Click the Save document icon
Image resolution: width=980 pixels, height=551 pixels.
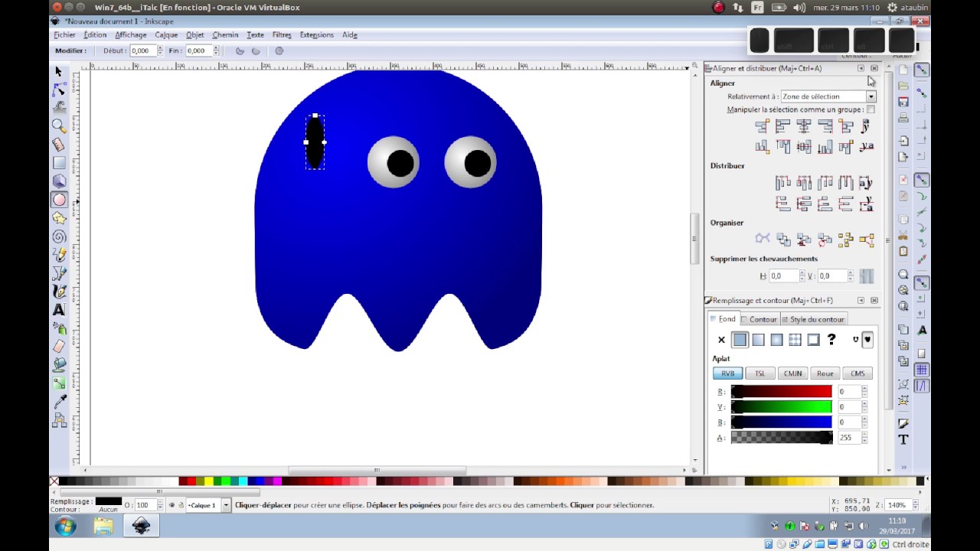(903, 103)
